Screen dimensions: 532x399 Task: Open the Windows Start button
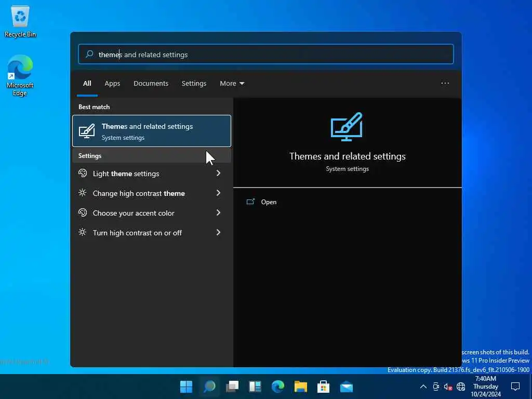(187, 387)
